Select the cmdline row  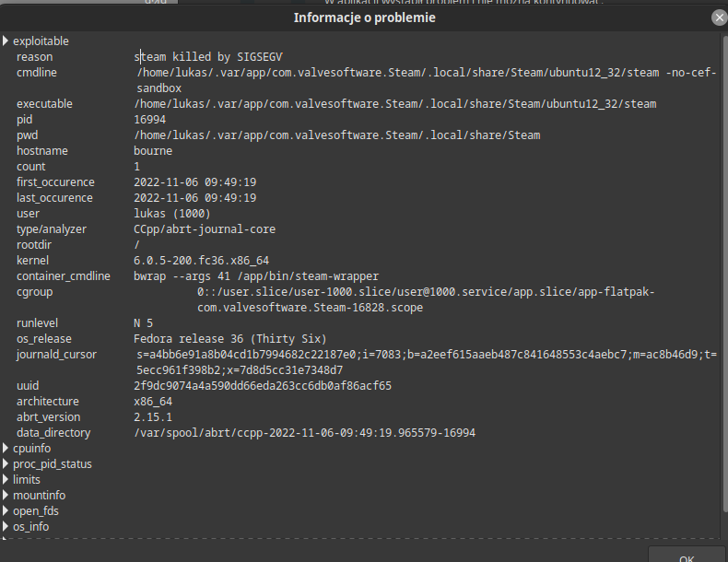tap(360, 80)
